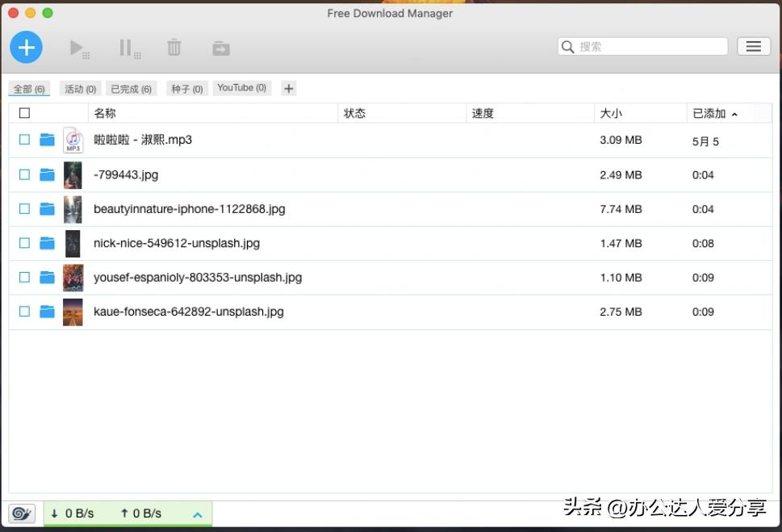Viewport: 782px width, 532px height.
Task: Check the checkbox for 啦啦啦 - 淑熙.mp3
Action: (23, 139)
